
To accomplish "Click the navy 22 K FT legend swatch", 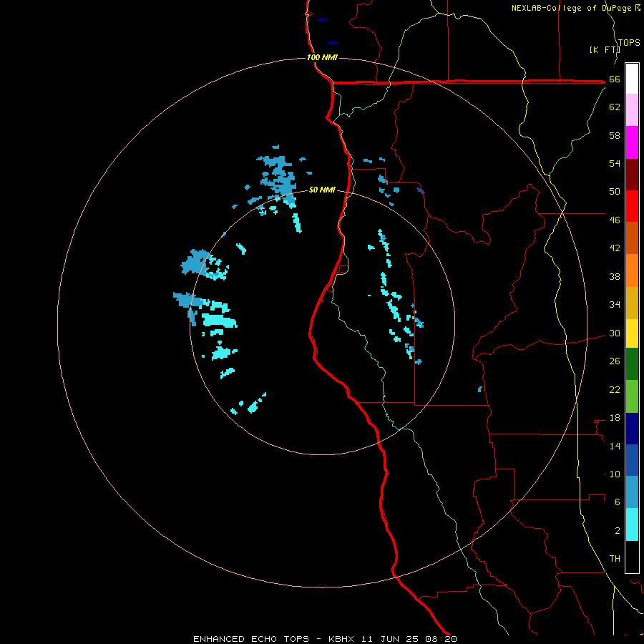I will pyautogui.click(x=632, y=429).
